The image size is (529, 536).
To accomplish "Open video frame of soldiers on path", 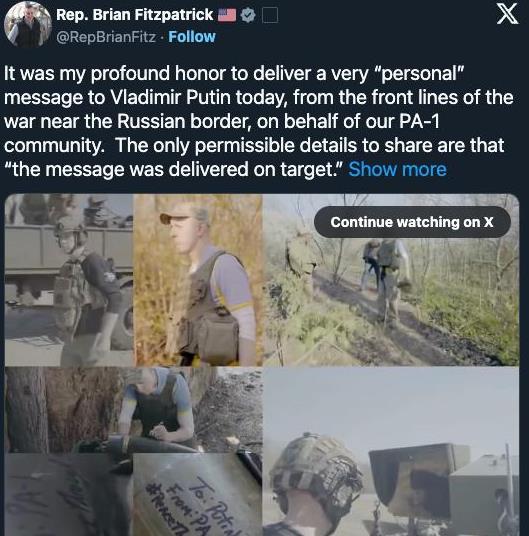I will click(391, 280).
